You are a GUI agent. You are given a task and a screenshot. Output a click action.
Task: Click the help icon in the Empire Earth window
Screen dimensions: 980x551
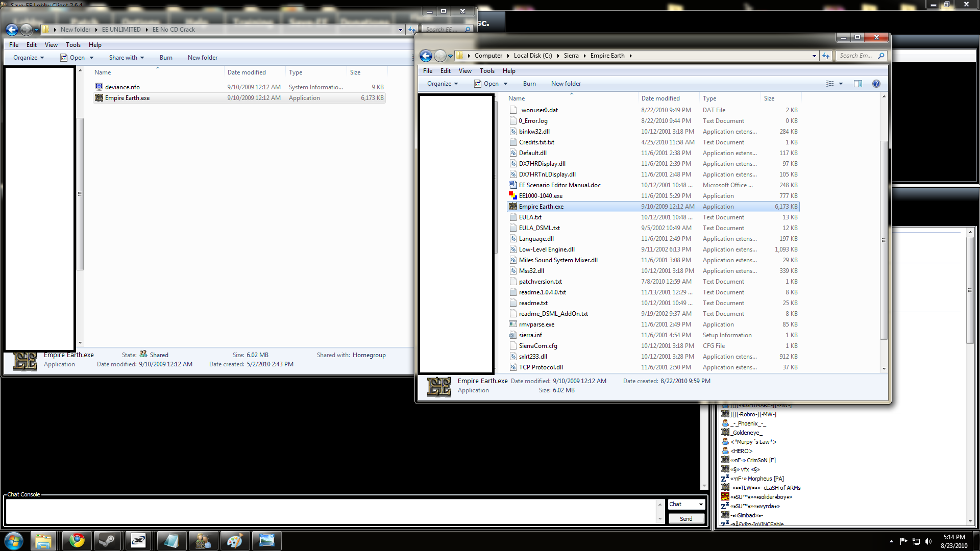coord(876,84)
